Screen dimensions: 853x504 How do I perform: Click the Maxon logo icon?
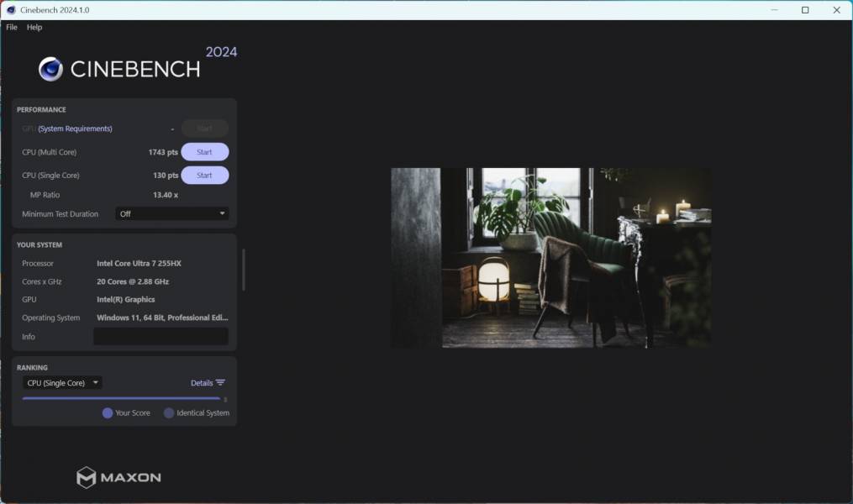[x=86, y=477]
